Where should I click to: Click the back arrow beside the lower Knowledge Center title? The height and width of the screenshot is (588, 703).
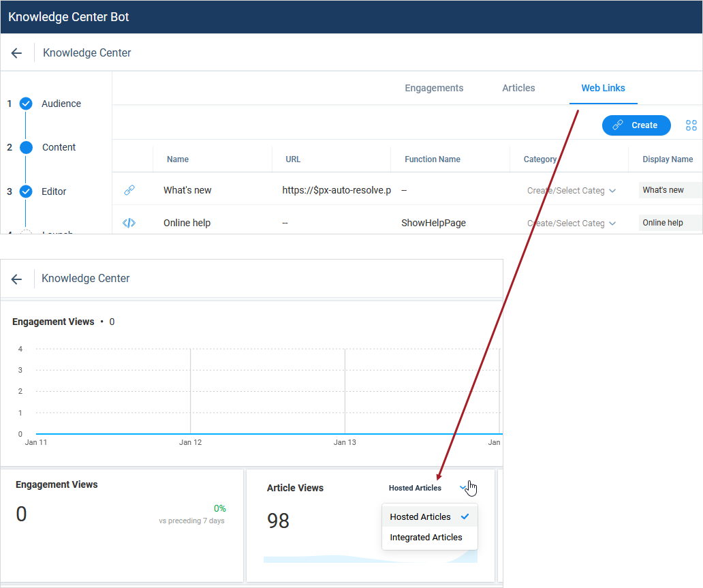point(16,279)
